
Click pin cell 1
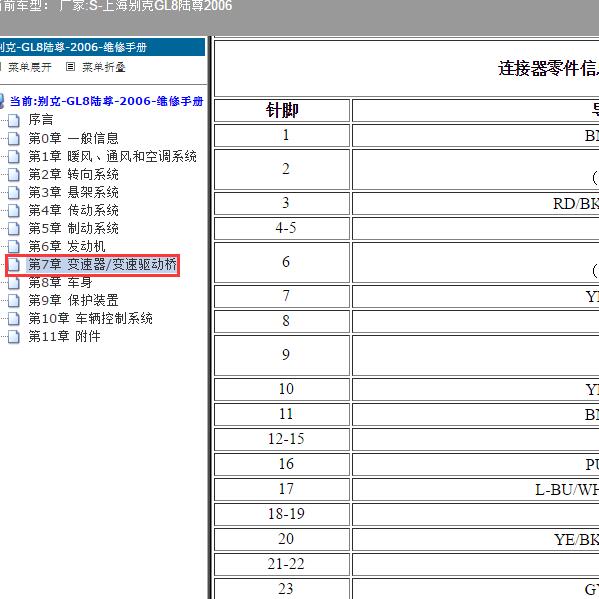(282, 135)
